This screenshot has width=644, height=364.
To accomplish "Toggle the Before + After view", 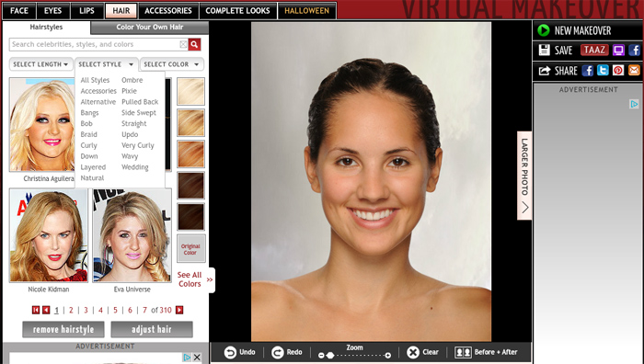I will [x=486, y=352].
